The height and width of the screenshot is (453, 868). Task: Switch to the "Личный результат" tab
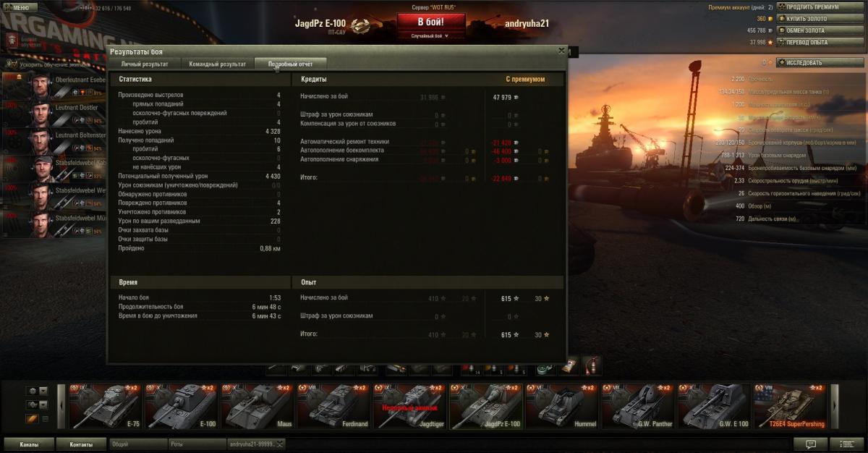(x=144, y=64)
